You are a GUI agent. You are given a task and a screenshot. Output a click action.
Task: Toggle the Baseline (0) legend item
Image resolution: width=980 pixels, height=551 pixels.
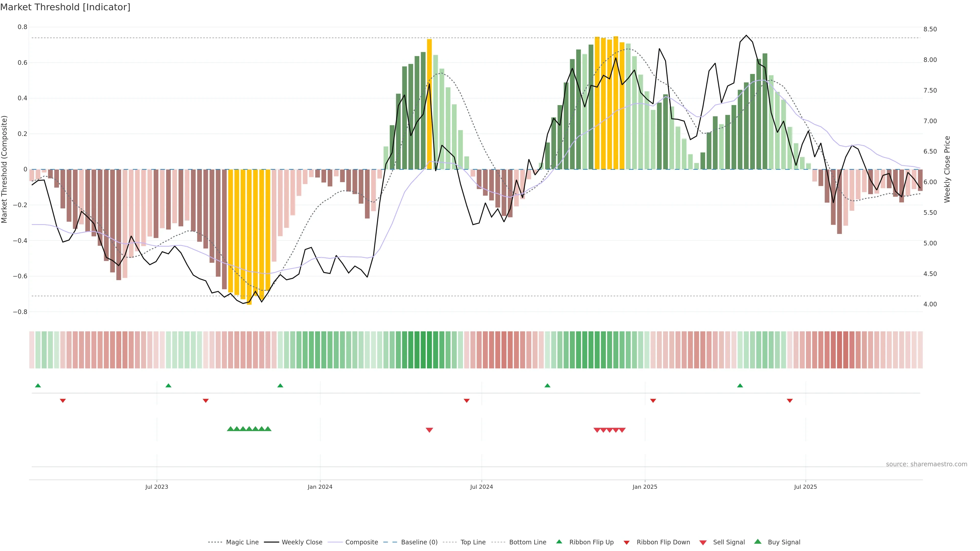click(419, 542)
